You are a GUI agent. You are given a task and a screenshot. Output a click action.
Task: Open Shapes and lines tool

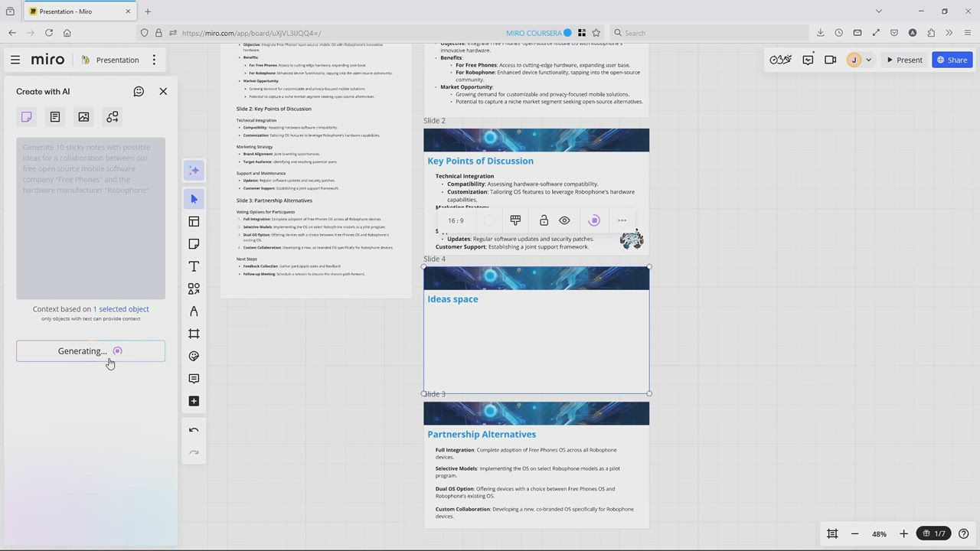tap(194, 289)
